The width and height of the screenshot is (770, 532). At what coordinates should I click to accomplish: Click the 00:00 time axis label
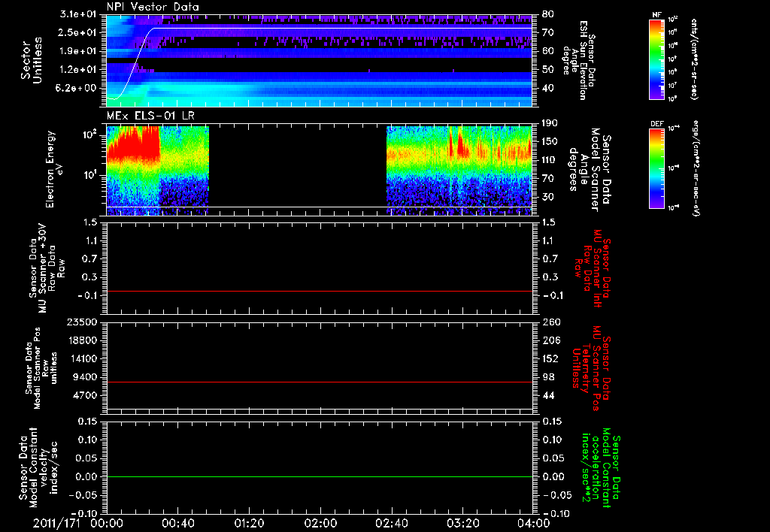107,523
